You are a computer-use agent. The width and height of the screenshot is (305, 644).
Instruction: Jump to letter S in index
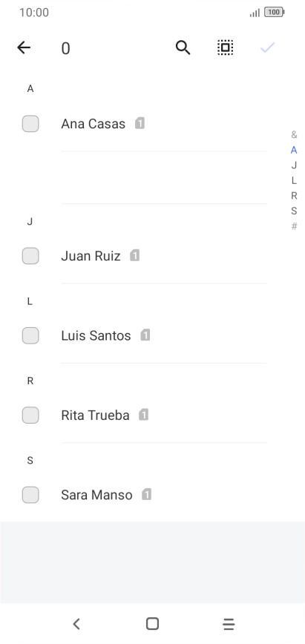pyautogui.click(x=294, y=211)
